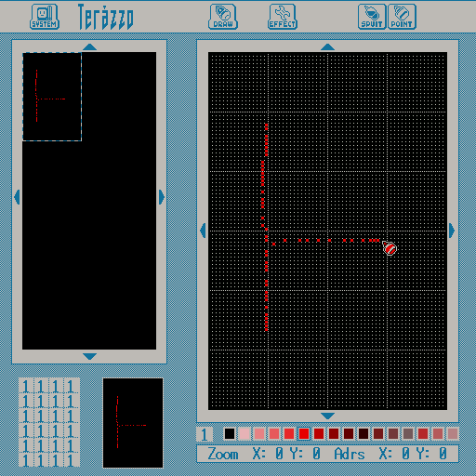Click the Zoom coordinates label
476x476 pixels.
click(x=223, y=454)
